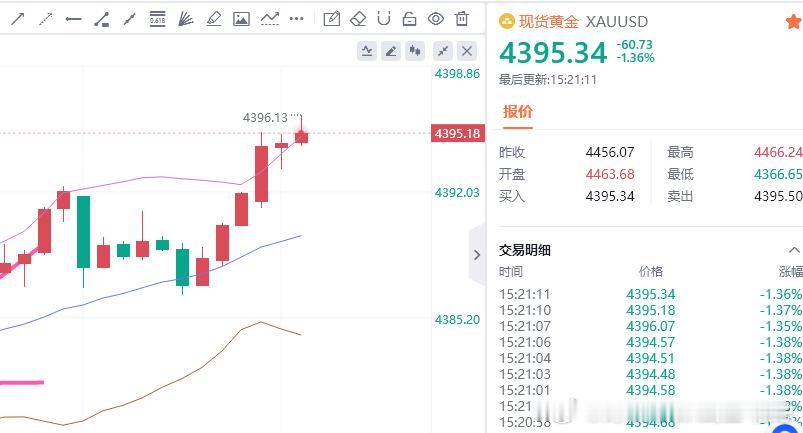This screenshot has height=433, width=803.
Task: Toggle the drawings lock
Action: 409,19
